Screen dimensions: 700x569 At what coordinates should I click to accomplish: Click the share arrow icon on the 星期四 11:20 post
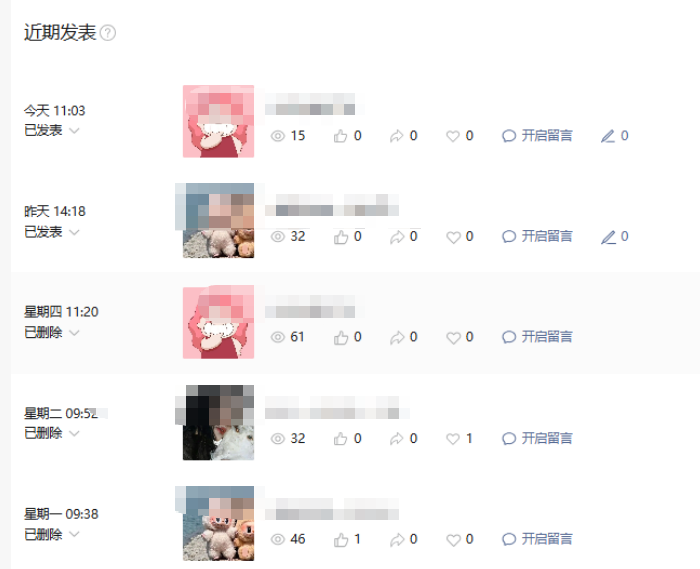coord(396,337)
